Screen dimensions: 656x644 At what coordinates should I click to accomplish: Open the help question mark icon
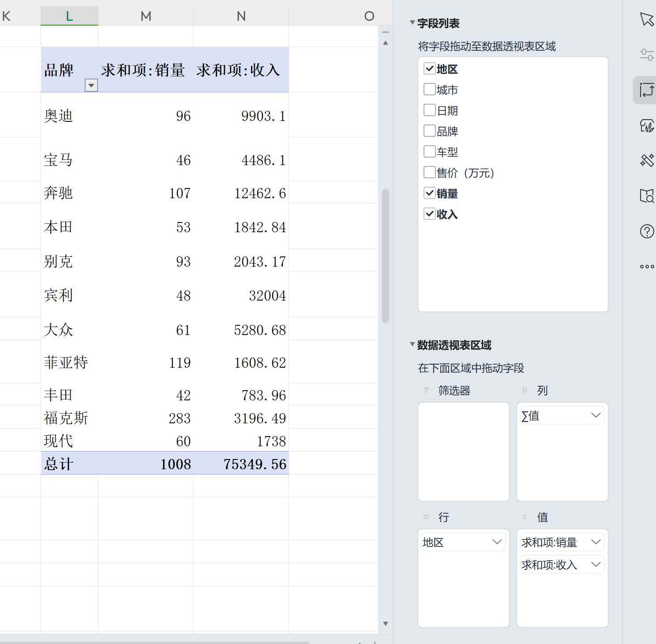click(647, 231)
